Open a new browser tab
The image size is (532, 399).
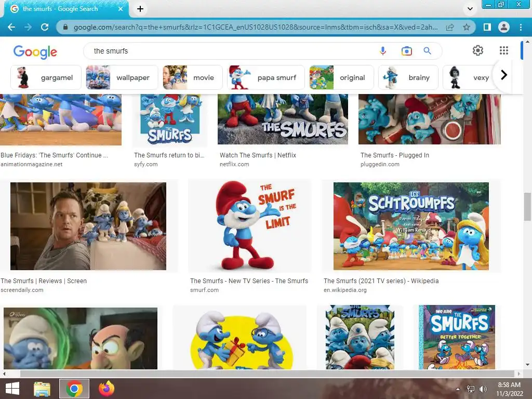pos(140,9)
